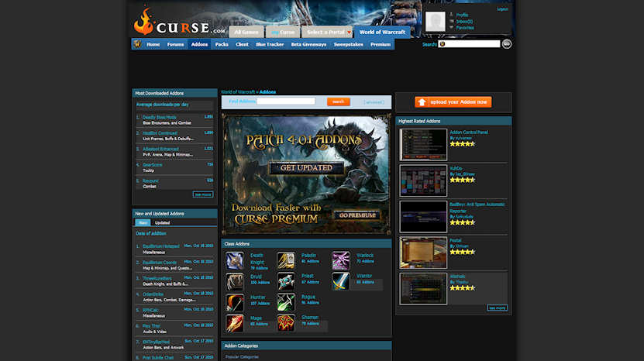
Task: Switch to the Updated addons tab
Action: [162, 222]
